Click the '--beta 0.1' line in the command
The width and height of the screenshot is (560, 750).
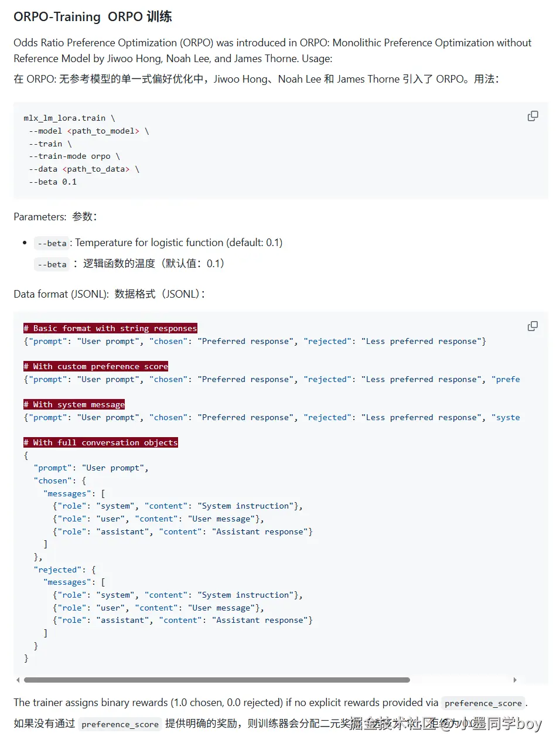tap(53, 182)
